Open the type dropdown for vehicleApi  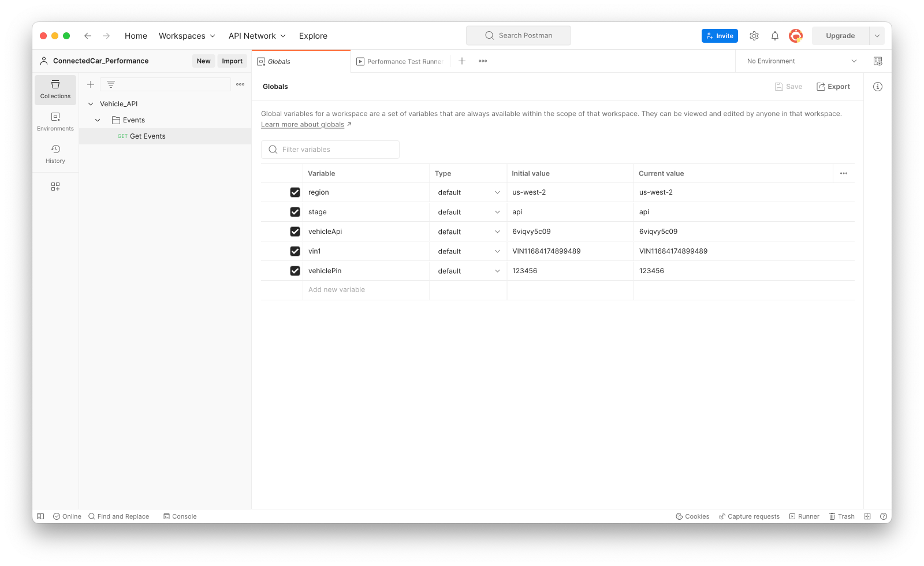pyautogui.click(x=468, y=232)
